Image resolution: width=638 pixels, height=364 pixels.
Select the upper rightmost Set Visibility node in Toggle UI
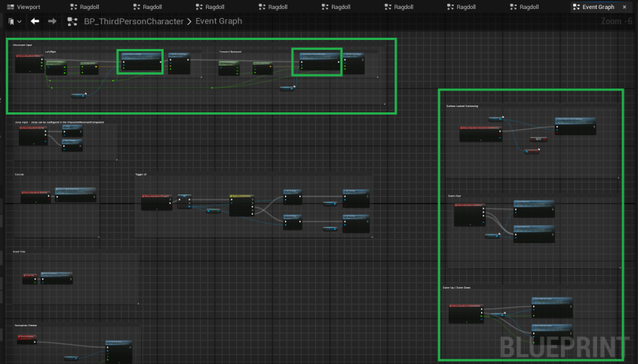pos(356,198)
